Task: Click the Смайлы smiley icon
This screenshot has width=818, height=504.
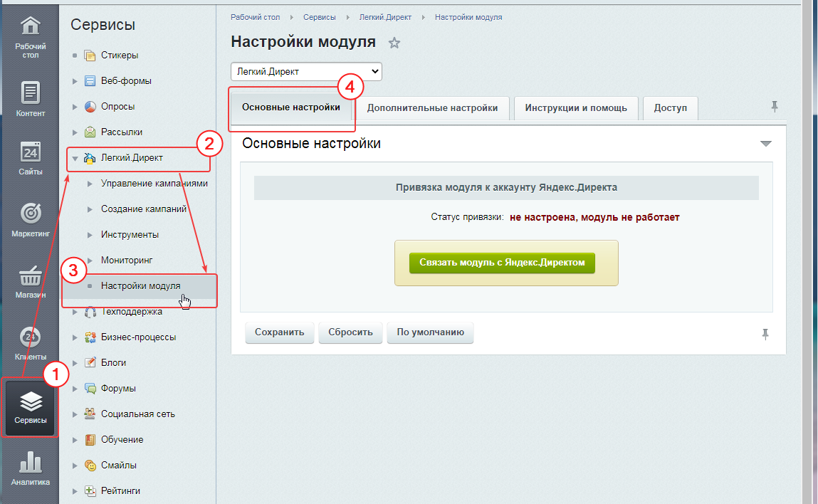Action: click(x=90, y=465)
